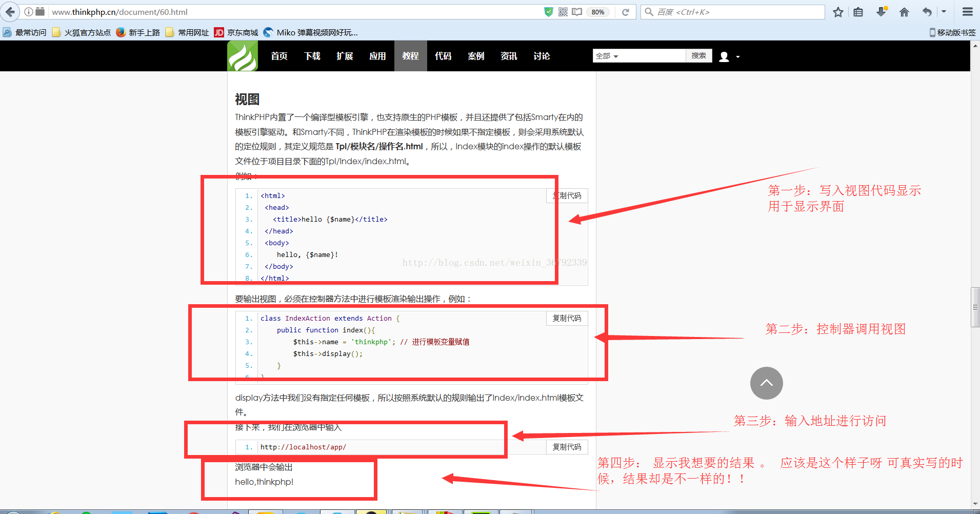Open the Miko 弹幕视频网 bookmark
Image resolution: width=980 pixels, height=514 pixels.
click(x=311, y=32)
